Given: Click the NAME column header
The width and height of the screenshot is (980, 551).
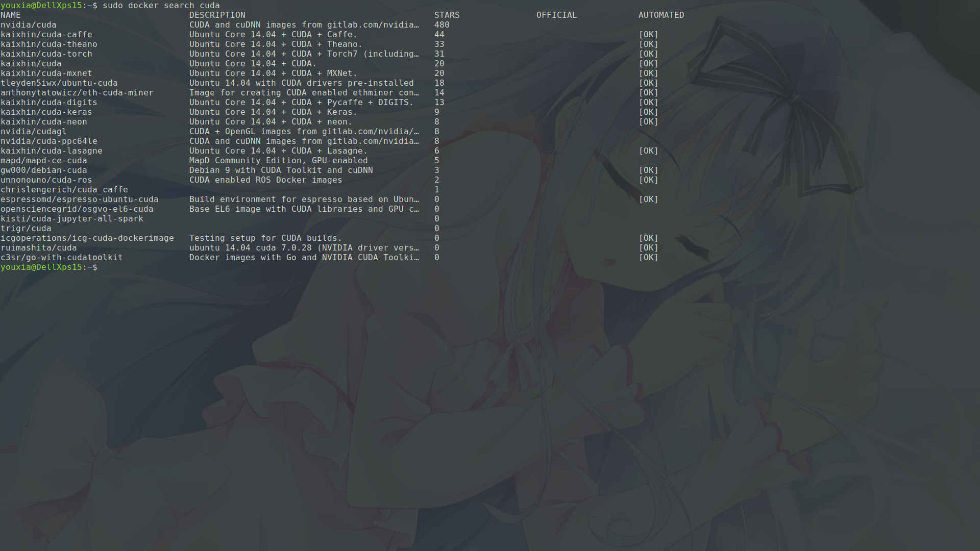Looking at the screenshot, I should tap(11, 15).
